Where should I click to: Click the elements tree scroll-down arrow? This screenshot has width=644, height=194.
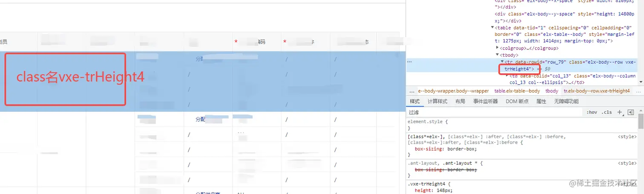pyautogui.click(x=641, y=81)
